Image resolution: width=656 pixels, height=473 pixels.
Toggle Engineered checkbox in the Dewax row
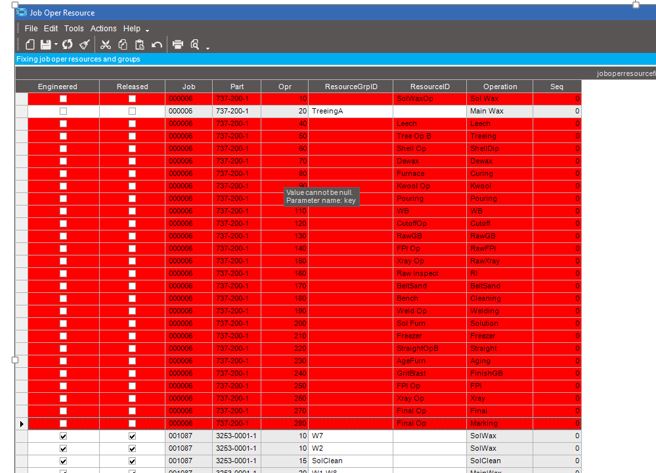63,161
